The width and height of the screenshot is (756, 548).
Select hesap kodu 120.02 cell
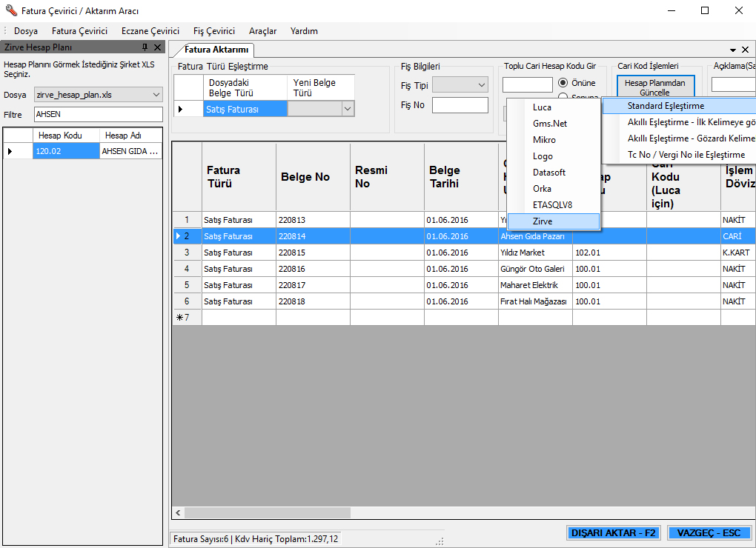pos(66,151)
